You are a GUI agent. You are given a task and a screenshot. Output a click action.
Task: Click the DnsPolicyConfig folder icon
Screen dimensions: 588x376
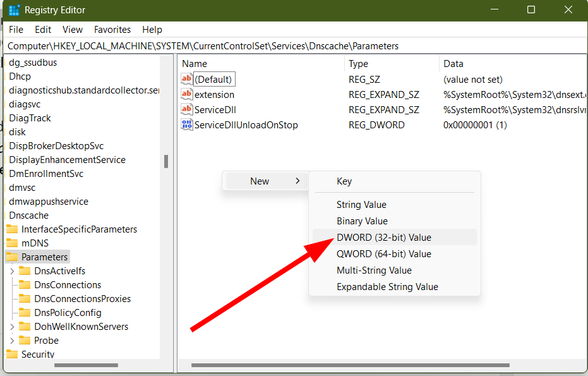[25, 312]
